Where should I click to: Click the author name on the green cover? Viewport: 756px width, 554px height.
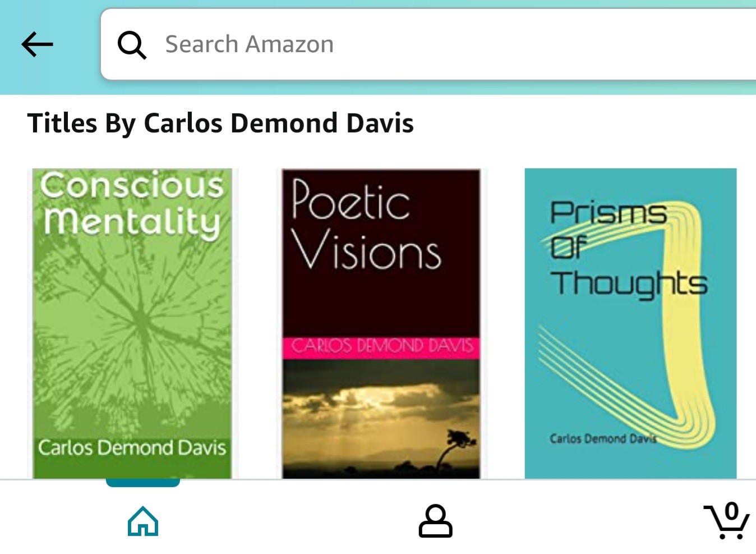[132, 448]
